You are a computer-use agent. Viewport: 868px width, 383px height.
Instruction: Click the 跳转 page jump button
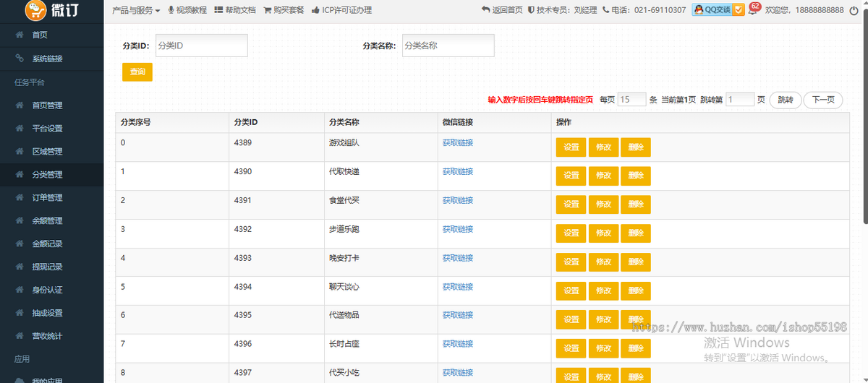[786, 100]
